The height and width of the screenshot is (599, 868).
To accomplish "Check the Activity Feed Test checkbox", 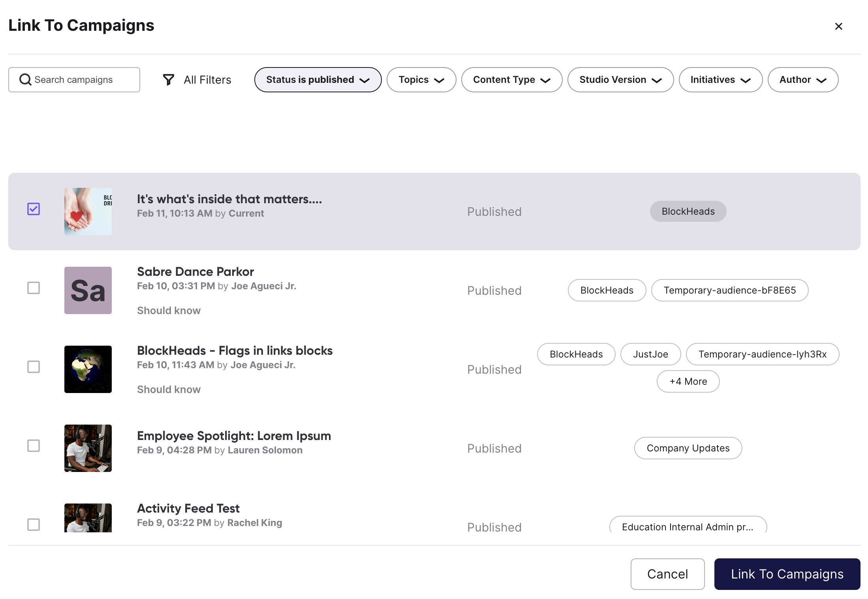I will coord(34,525).
